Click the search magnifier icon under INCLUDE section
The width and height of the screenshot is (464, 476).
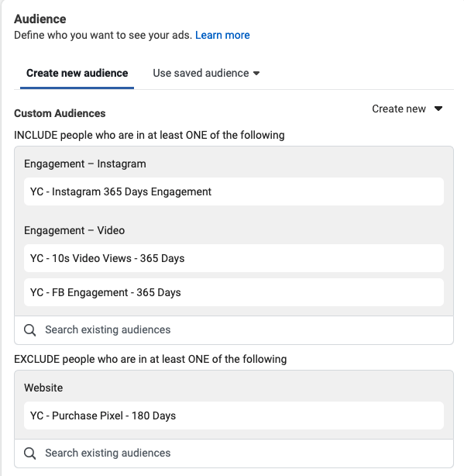29,330
